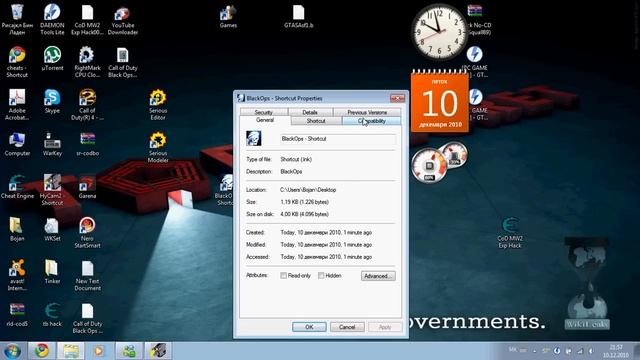Open Call of Duty(R) 4 icon

click(87, 104)
